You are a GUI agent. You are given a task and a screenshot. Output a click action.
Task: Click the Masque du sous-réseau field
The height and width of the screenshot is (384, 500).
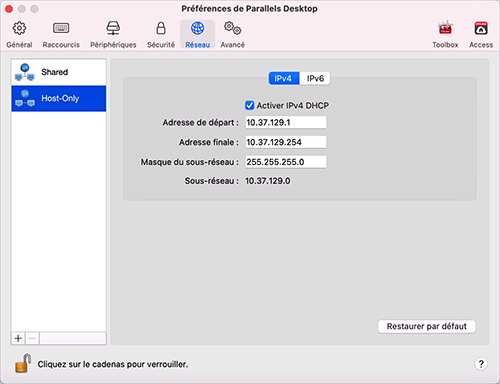[x=286, y=162]
